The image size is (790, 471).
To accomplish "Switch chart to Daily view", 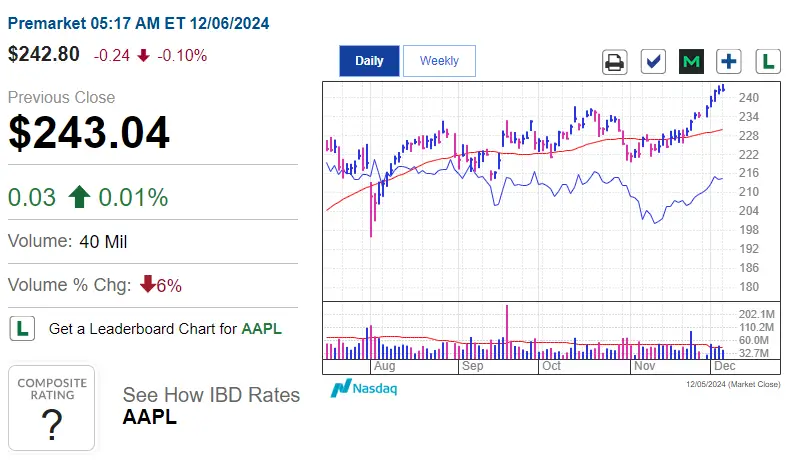I will click(369, 61).
